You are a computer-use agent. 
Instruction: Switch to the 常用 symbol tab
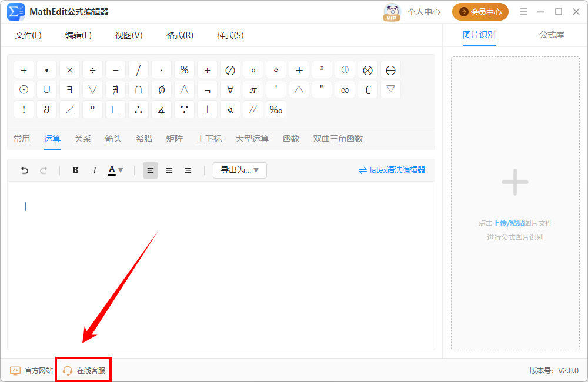[22, 139]
